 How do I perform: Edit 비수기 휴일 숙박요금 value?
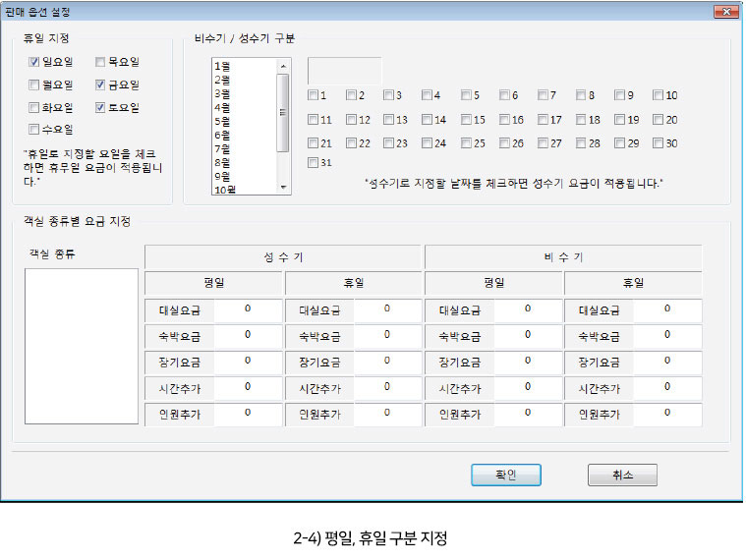click(x=667, y=336)
